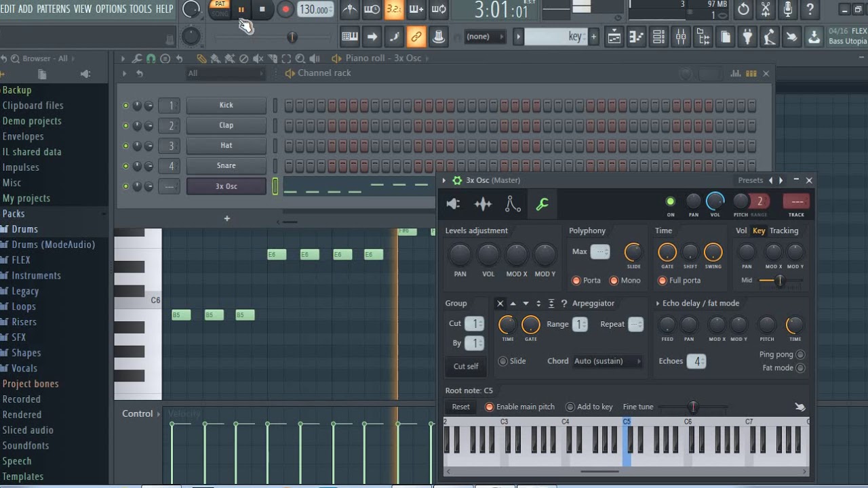Open the graph editor icon in channel rack

(736, 73)
